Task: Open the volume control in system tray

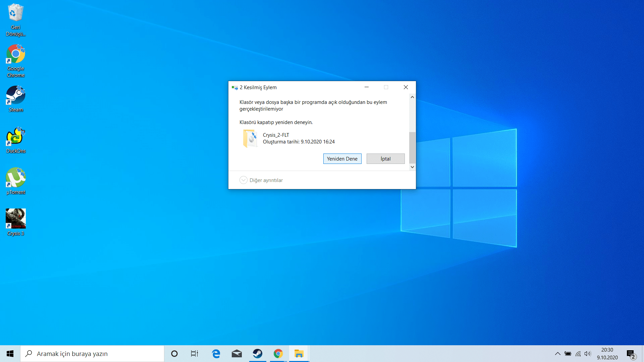Action: pyautogui.click(x=587, y=354)
